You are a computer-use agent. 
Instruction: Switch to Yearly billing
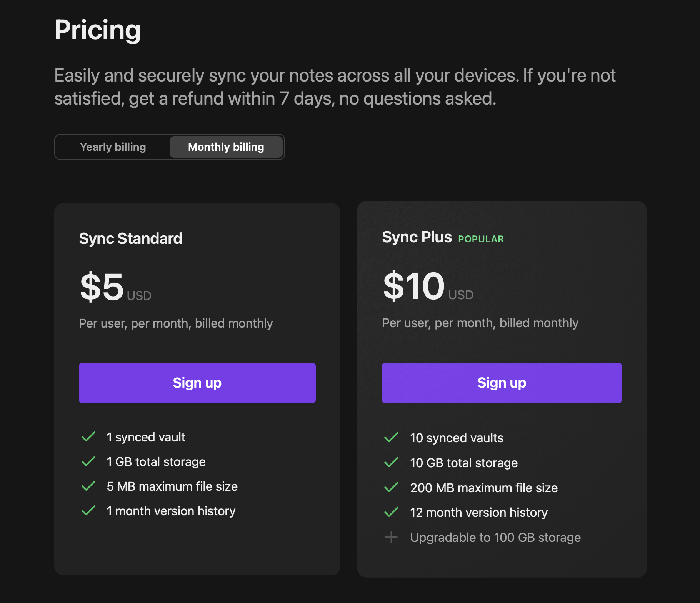point(113,147)
